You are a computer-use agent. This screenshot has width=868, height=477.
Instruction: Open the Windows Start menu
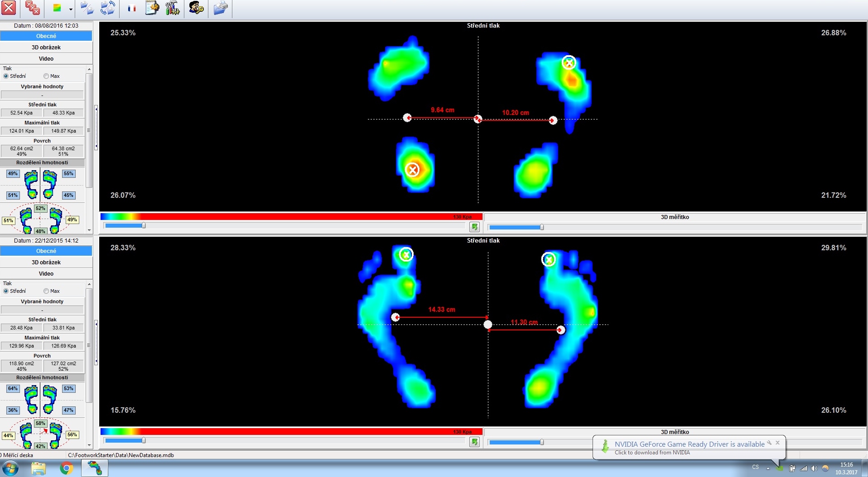[10, 468]
